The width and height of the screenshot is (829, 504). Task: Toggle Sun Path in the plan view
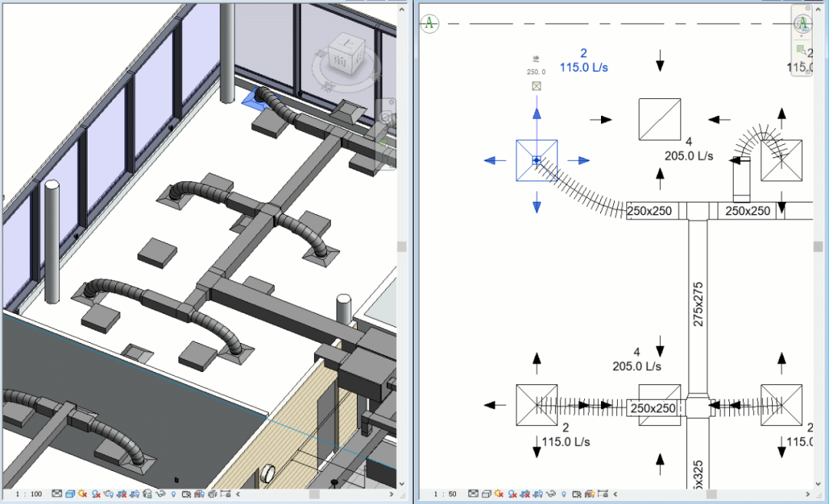pos(500,495)
